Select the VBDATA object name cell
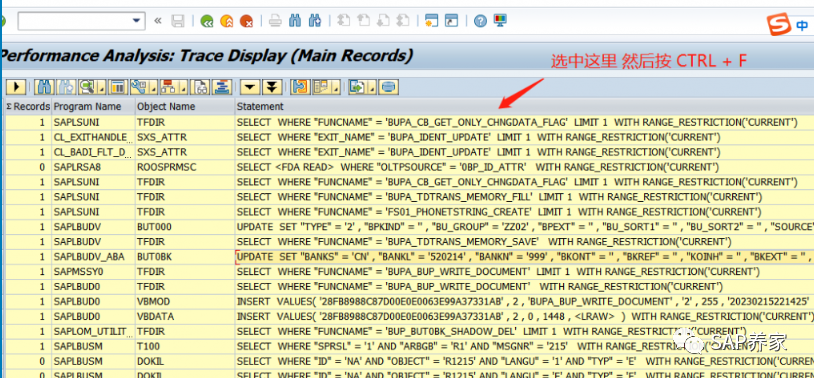Image resolution: width=814 pixels, height=378 pixels. coord(185,317)
